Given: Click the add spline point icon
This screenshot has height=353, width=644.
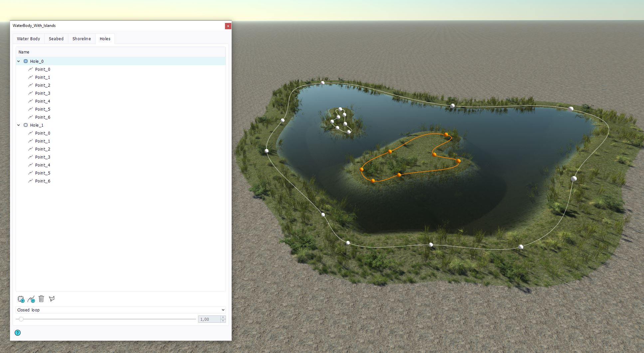Looking at the screenshot, I should pos(31,299).
